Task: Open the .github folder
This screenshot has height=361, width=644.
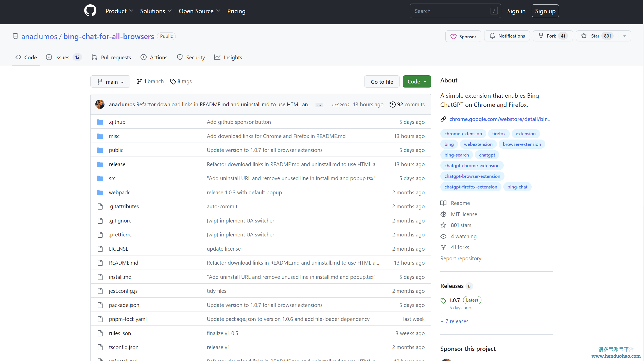Action: (x=117, y=122)
